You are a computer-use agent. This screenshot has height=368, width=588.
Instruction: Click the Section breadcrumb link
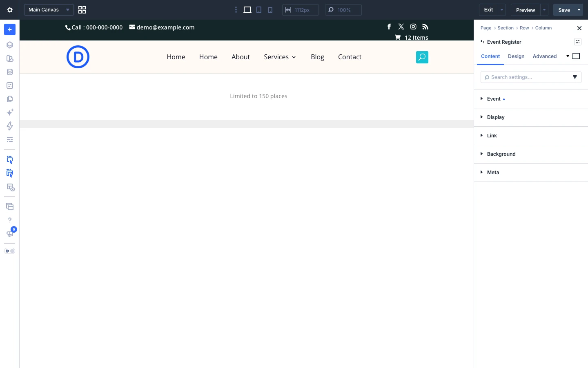coord(506,28)
